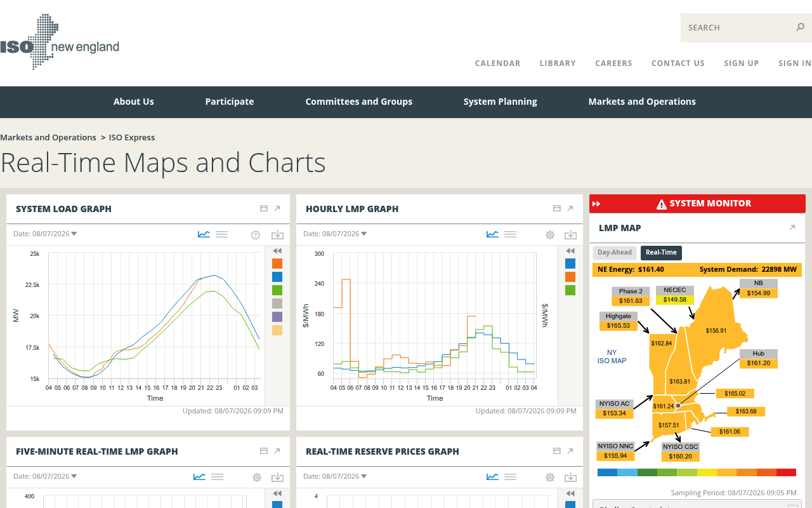Pop out the Hourly LMP Graph panel
The width and height of the screenshot is (812, 508).
point(570,208)
